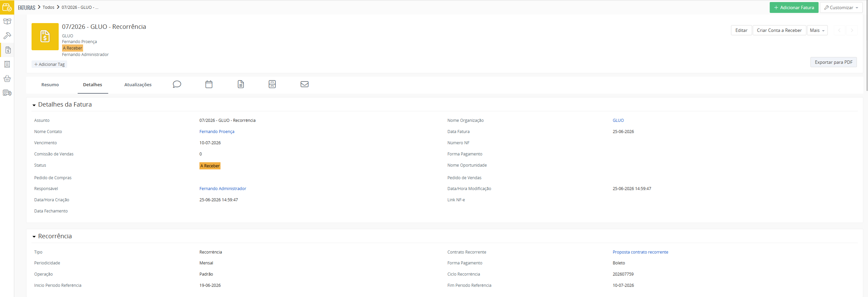The width and height of the screenshot is (868, 297).
Task: Click the Número NF field label
Action: pos(458,143)
